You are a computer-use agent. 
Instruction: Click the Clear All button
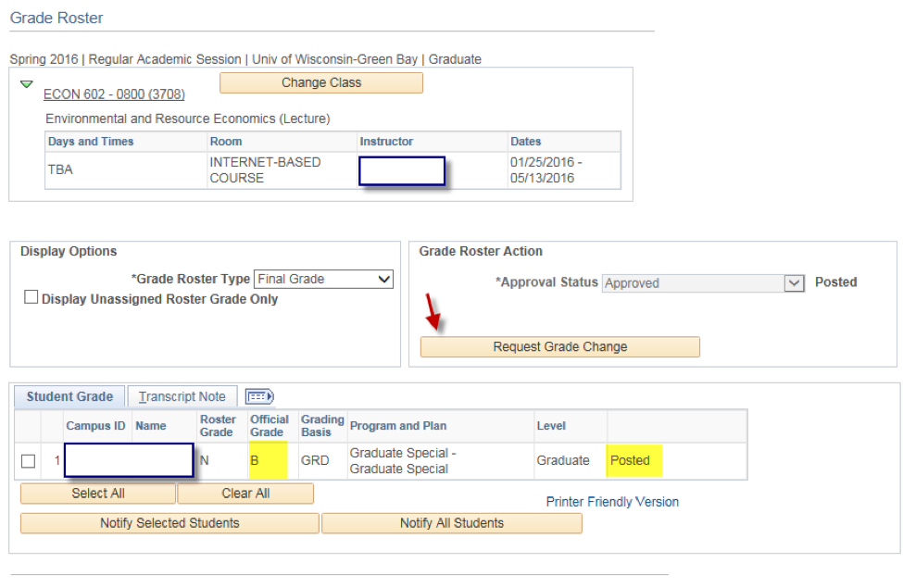pos(246,494)
